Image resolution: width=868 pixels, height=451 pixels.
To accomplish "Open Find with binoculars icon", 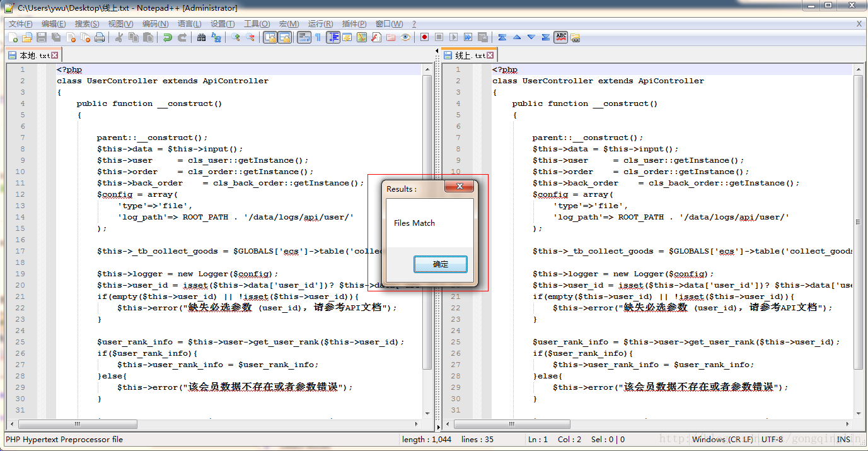I will point(201,37).
